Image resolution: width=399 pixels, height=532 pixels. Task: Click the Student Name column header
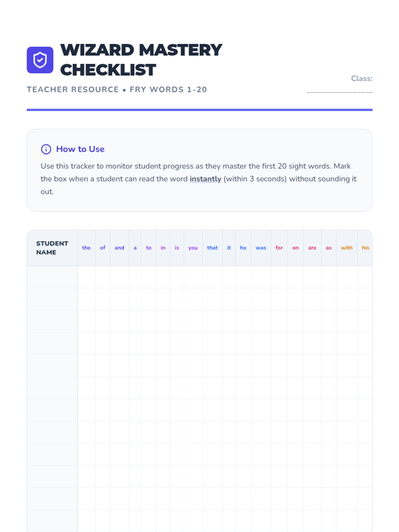pos(52,248)
